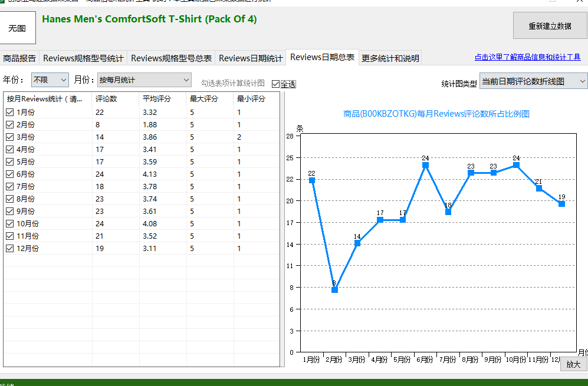Select the Reviews日期统计 tab

(x=251, y=58)
